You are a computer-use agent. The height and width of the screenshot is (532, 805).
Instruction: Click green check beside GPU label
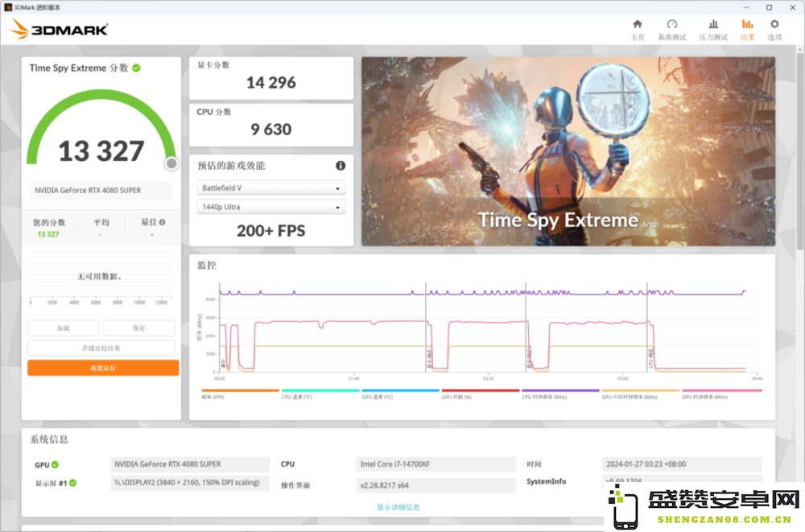(55, 464)
